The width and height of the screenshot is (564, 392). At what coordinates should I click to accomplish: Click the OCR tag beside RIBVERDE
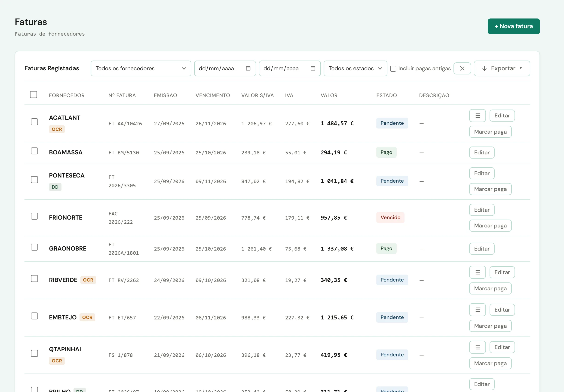[x=88, y=280]
